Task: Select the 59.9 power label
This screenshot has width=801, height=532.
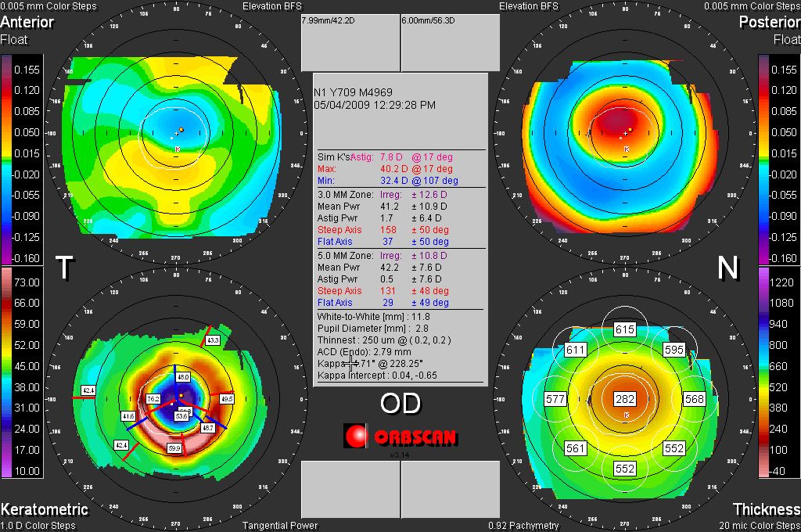Action: [174, 448]
